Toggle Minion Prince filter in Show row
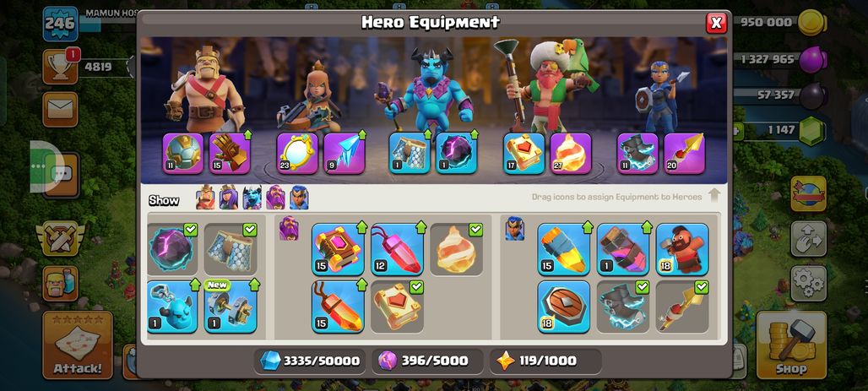The image size is (868, 391). click(x=252, y=198)
